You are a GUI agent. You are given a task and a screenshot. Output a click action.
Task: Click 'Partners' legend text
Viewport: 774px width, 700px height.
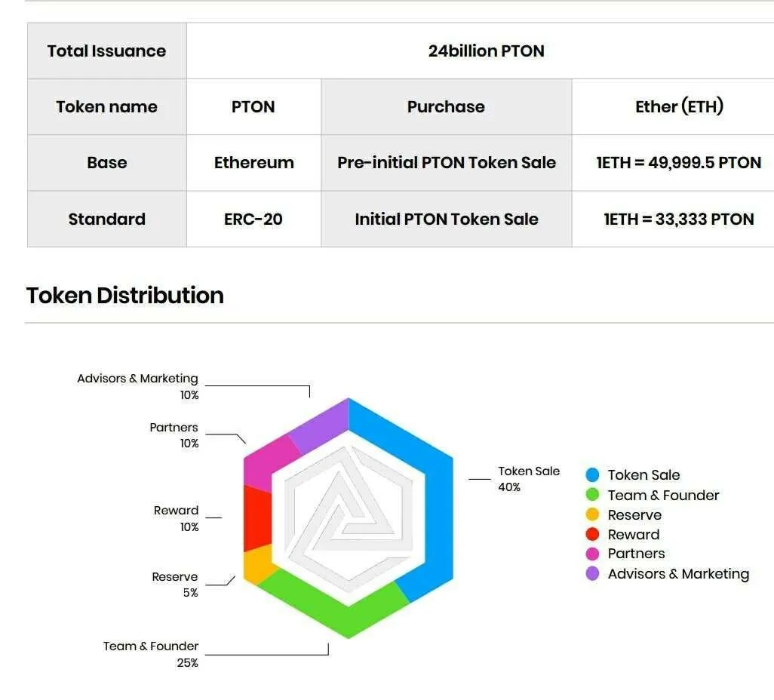[x=636, y=554]
